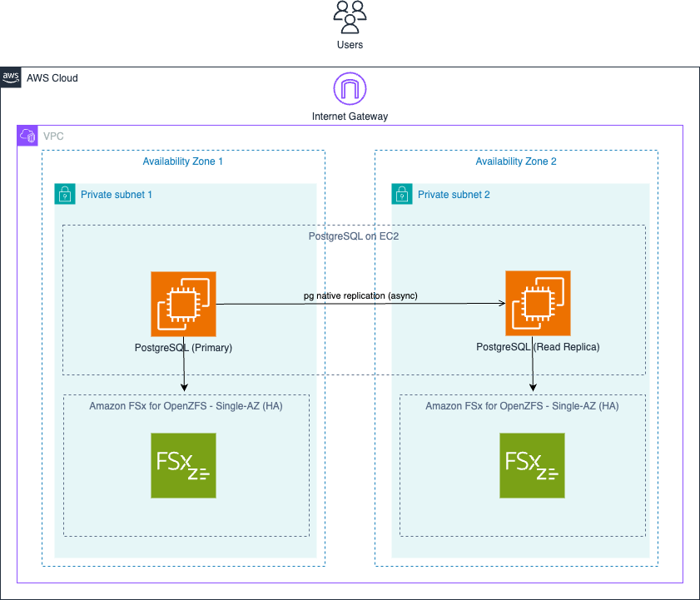Select 'Availability Zone 1' text
Viewport: 700px width, 600px height.
point(182,161)
